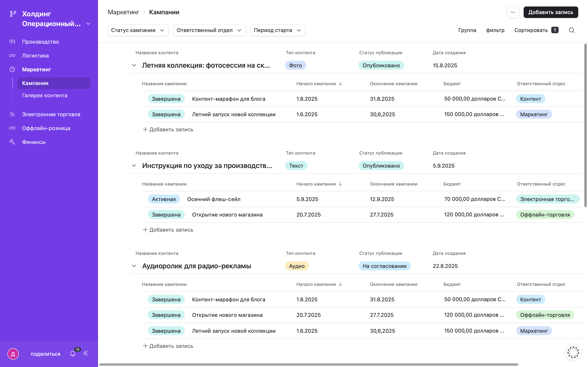Collapse the Аудиоролик для радио-рекламы group
This screenshot has width=588, height=367.
(x=134, y=266)
